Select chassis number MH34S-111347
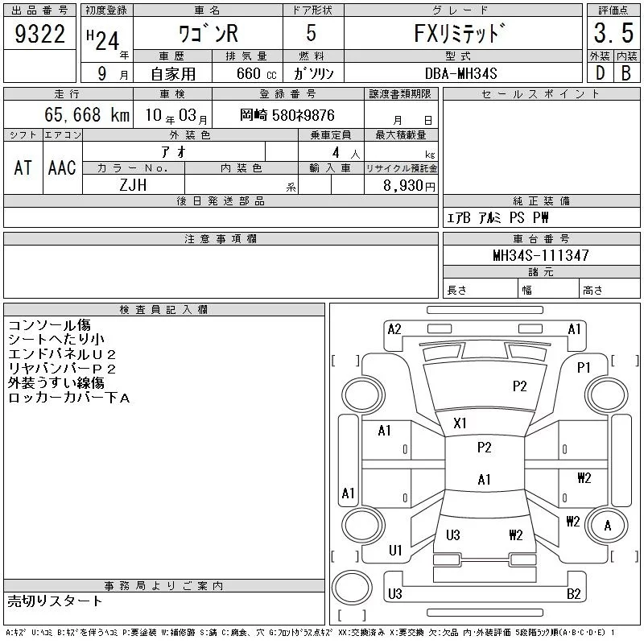Image resolution: width=644 pixels, height=644 pixels. [x=541, y=255]
